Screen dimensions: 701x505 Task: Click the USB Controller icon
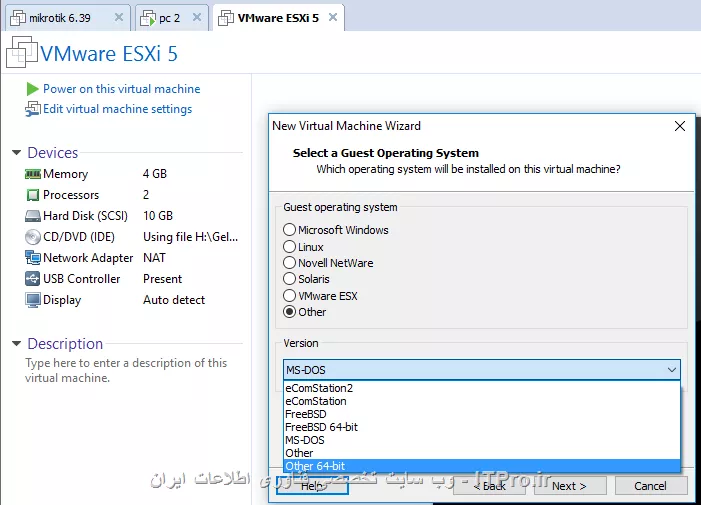point(33,279)
